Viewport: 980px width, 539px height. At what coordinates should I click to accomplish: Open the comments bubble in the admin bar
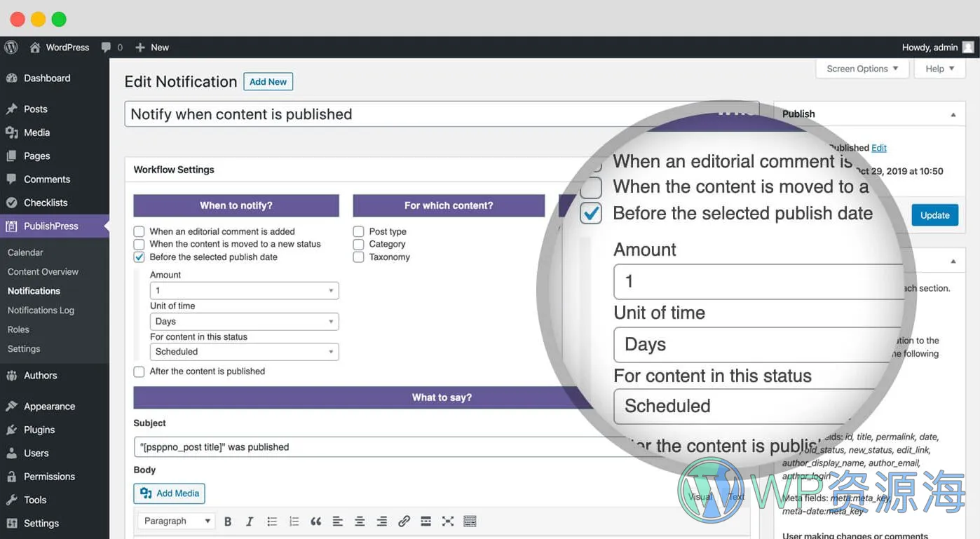106,48
